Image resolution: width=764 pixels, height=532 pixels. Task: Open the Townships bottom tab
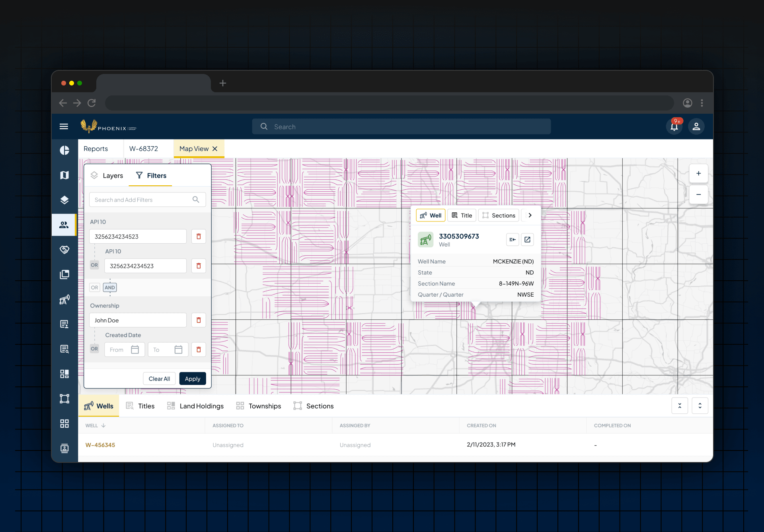click(x=259, y=406)
